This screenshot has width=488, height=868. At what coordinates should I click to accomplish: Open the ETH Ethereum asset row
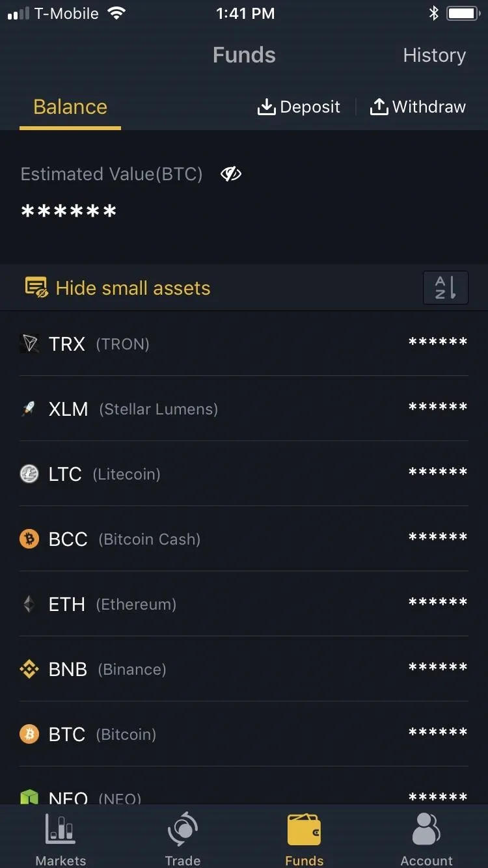click(244, 604)
